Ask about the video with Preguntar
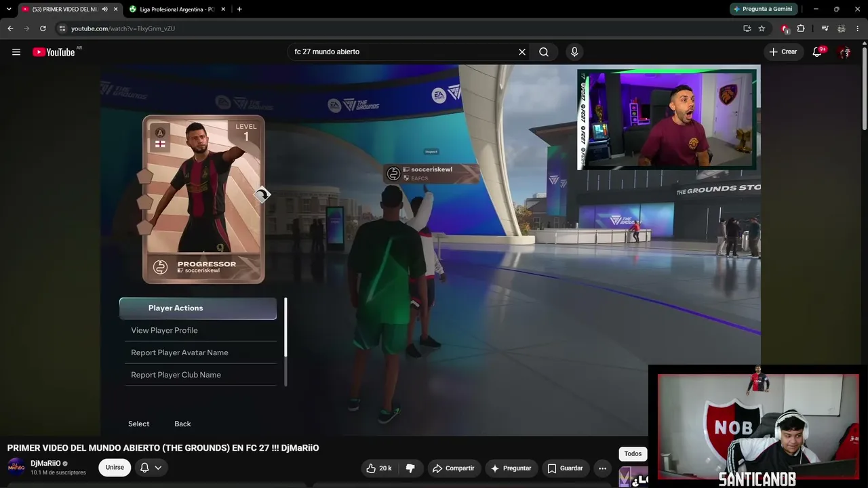Screen dimensions: 868x488 (x=511, y=468)
